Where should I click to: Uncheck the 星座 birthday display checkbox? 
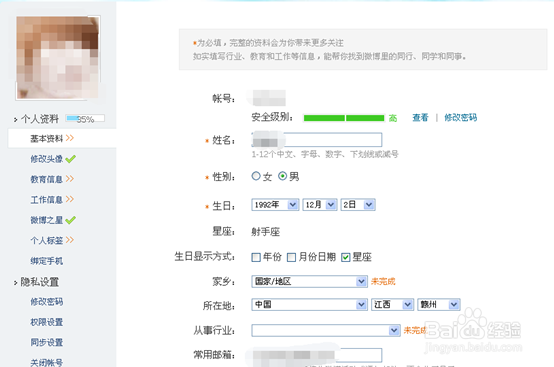pos(346,258)
